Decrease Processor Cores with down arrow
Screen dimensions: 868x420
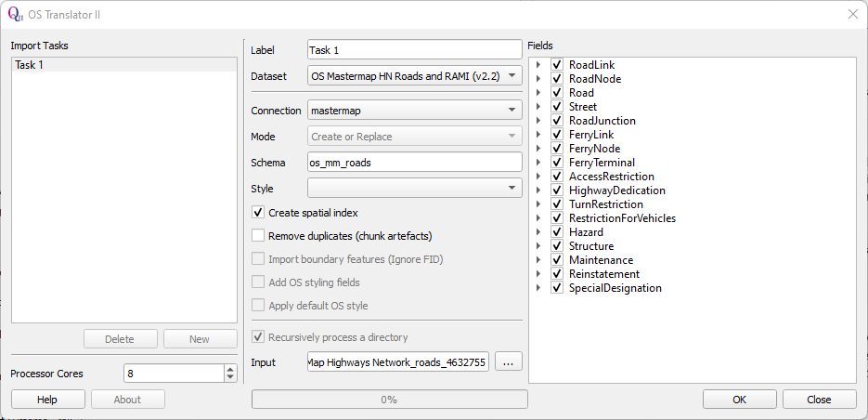[x=230, y=378]
